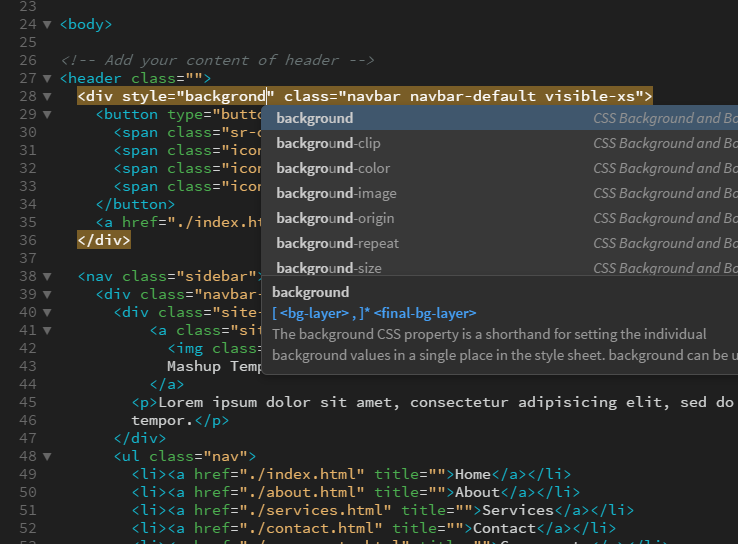Collapse the body tag fold on line 24
This screenshot has width=738, height=544.
click(x=47, y=24)
